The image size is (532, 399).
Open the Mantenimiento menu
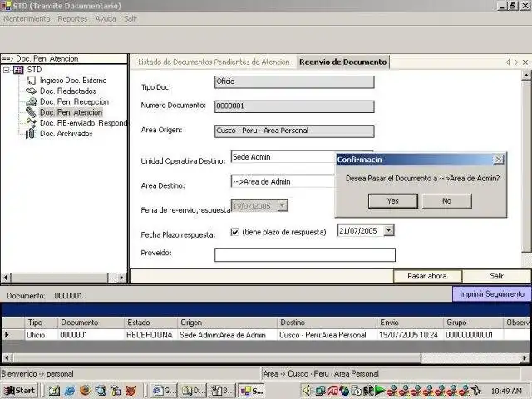click(27, 18)
